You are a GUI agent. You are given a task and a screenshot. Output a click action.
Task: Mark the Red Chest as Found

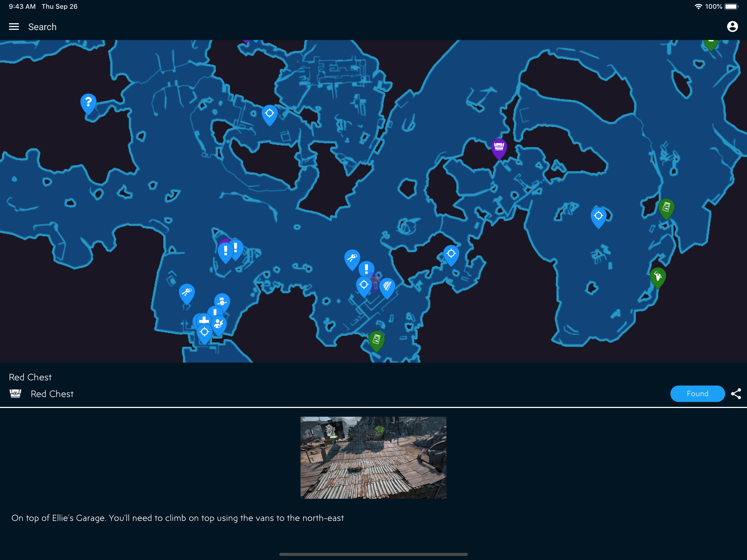click(697, 393)
